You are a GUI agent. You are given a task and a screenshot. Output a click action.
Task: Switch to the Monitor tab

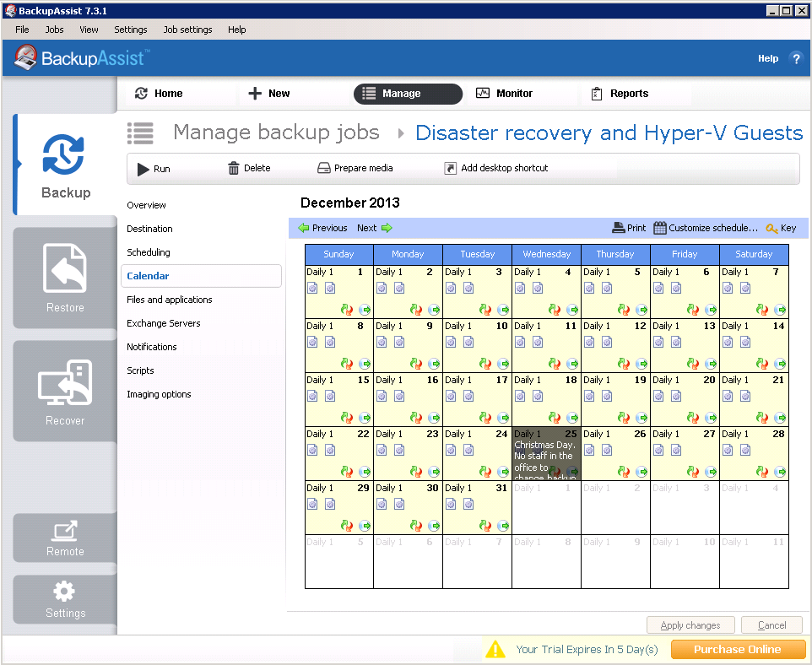coord(505,93)
